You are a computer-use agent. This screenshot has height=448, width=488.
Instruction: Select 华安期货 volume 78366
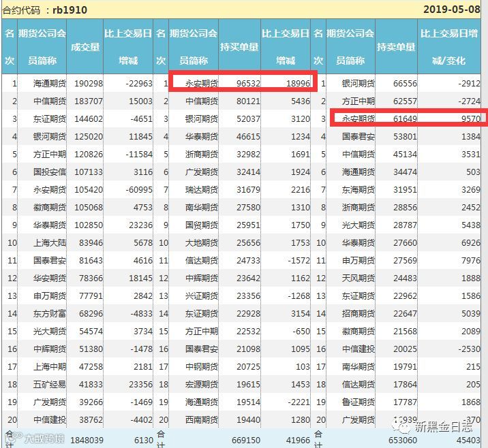[91, 278]
